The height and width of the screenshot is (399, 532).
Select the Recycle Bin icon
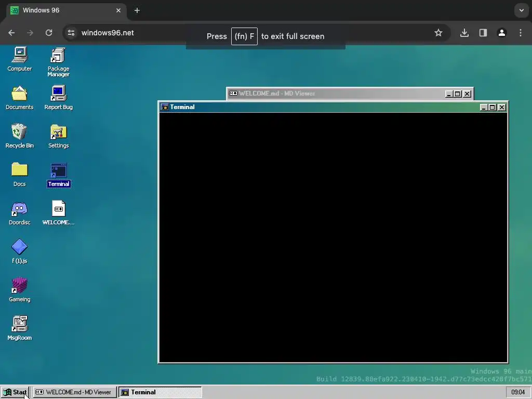19,136
